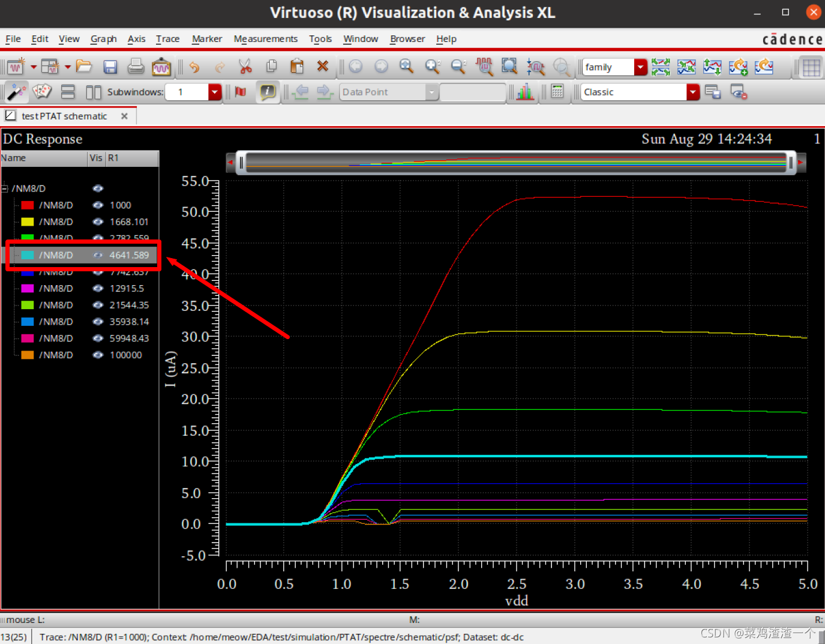Screen dimensions: 825x644
Task: Open the Classic workspace dropdown
Action: click(693, 92)
